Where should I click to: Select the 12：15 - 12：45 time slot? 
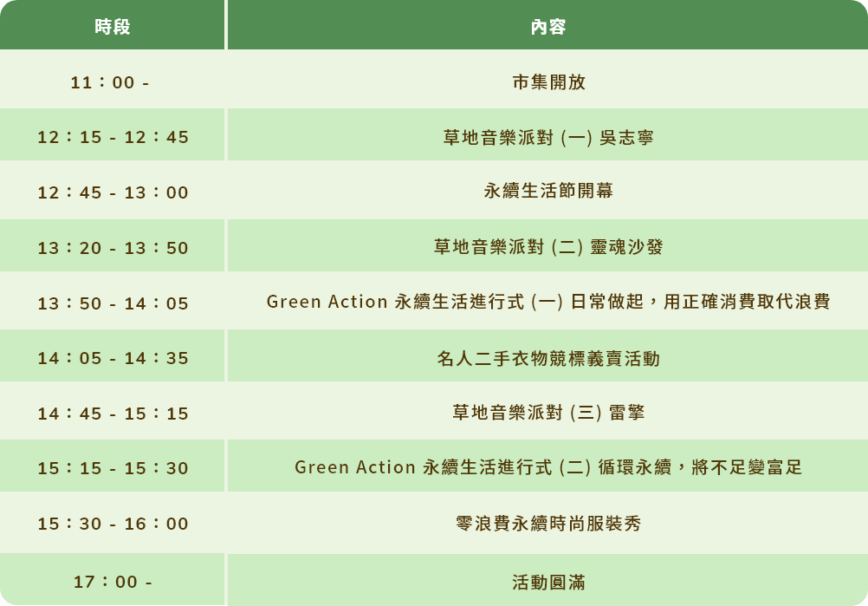[113, 137]
